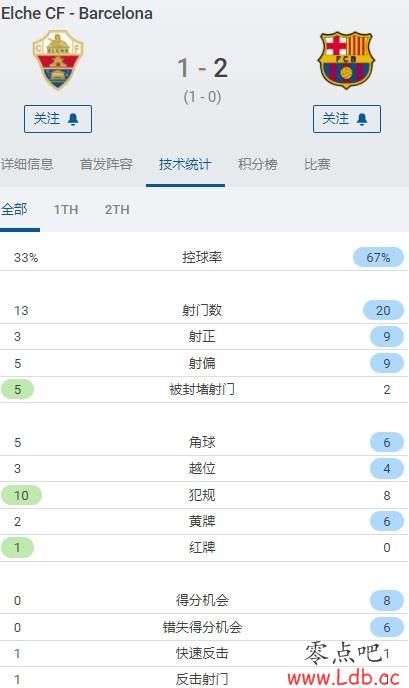Screen dimensions: 409x688
Task: Click bell icon under Elche CF
Action: 73,119
